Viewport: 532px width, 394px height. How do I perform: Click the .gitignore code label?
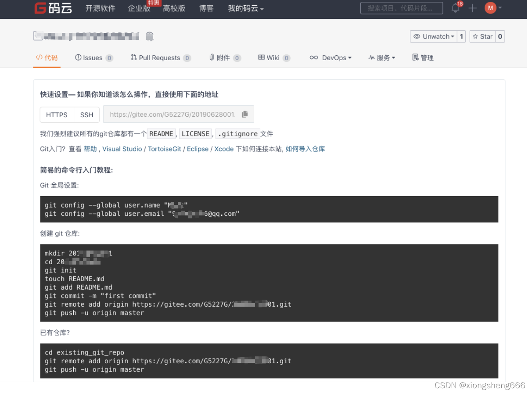pyautogui.click(x=237, y=134)
